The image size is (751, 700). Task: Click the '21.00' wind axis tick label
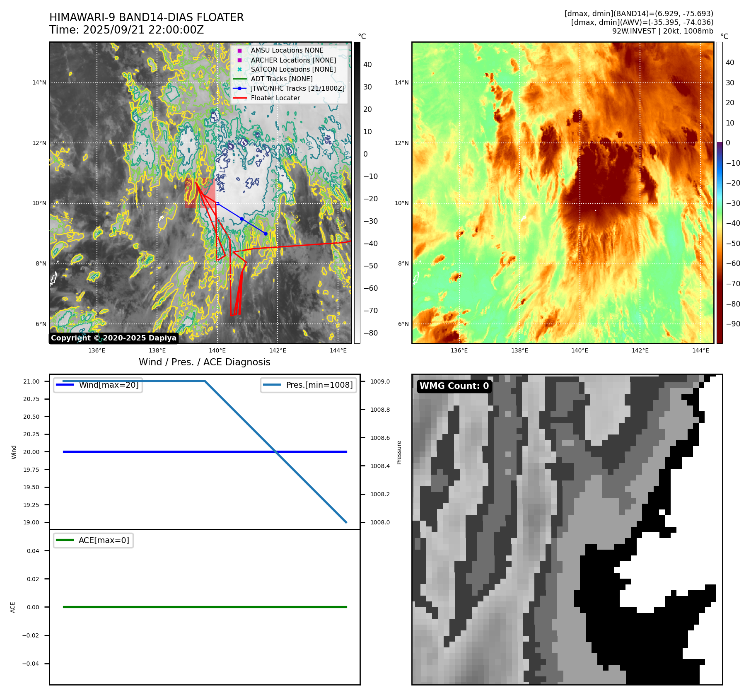pos(31,381)
